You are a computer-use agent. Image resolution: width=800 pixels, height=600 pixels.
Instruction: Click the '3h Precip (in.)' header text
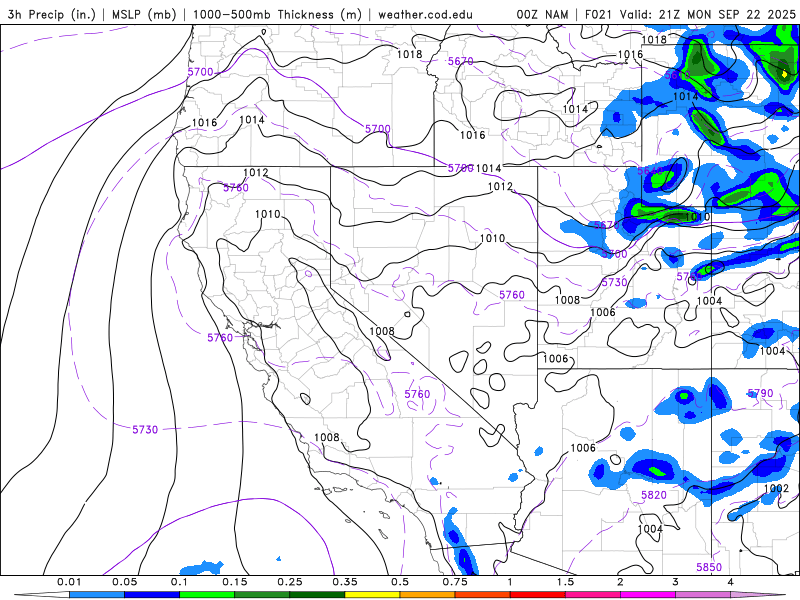click(x=52, y=14)
